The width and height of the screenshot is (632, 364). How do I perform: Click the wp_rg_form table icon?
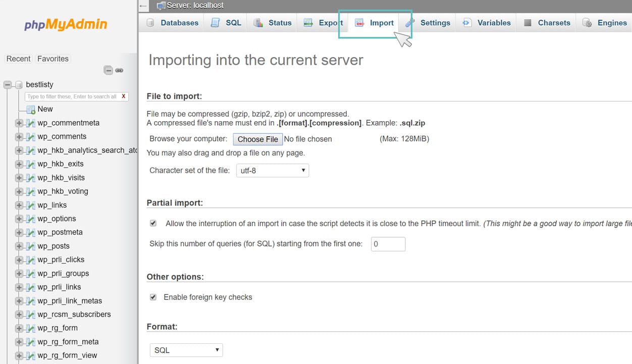pyautogui.click(x=30, y=328)
